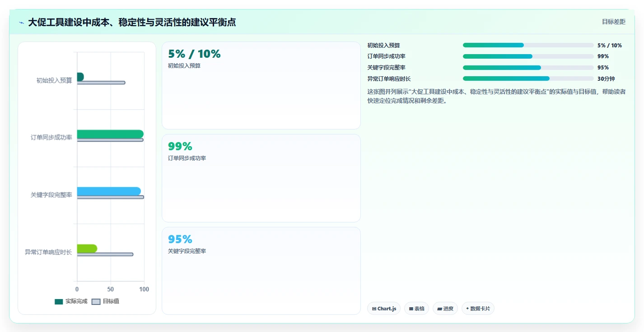Image resolution: width=644 pixels, height=332 pixels.
Task: Click the dark green 初始投入预算 actual bar
Action: 80,77
